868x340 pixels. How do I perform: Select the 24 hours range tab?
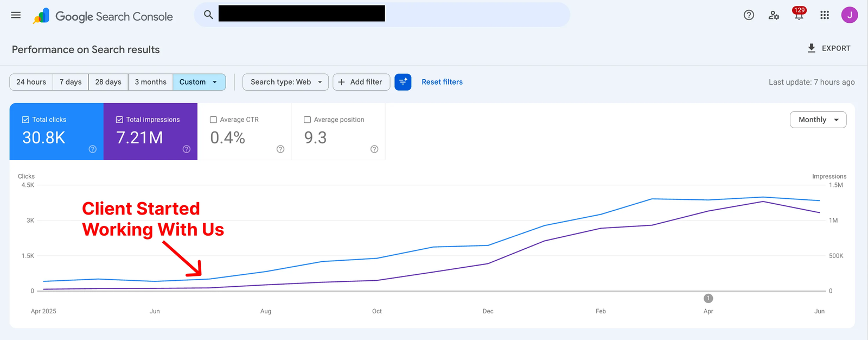[x=31, y=82]
